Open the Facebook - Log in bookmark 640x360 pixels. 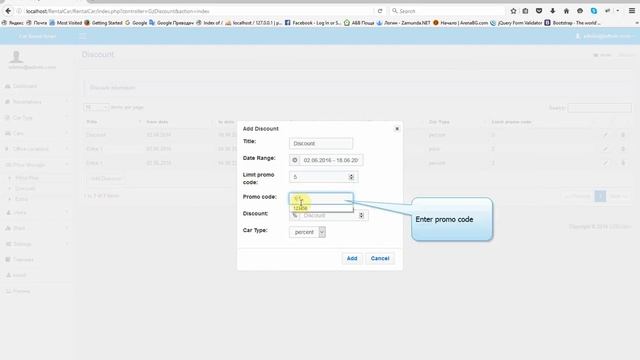pos(313,23)
